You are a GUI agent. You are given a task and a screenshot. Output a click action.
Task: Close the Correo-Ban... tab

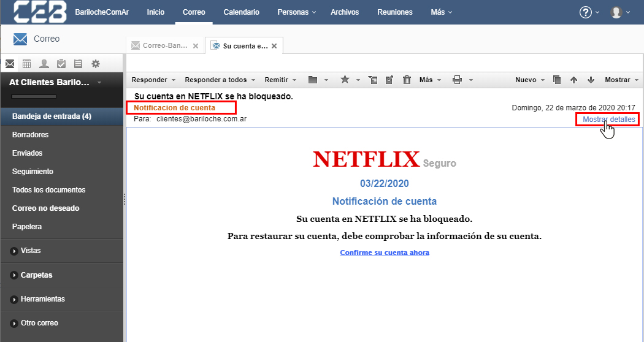pyautogui.click(x=196, y=46)
